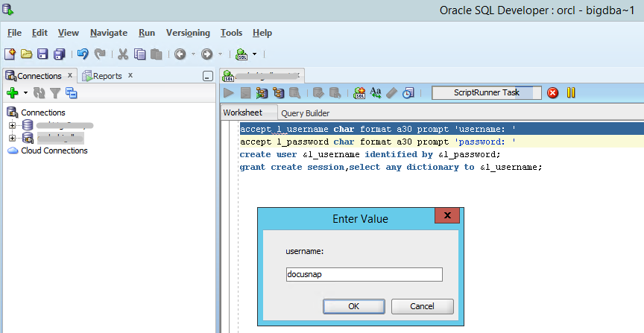644x333 pixels.
Task: Select the Connections panel tab
Action: point(40,75)
